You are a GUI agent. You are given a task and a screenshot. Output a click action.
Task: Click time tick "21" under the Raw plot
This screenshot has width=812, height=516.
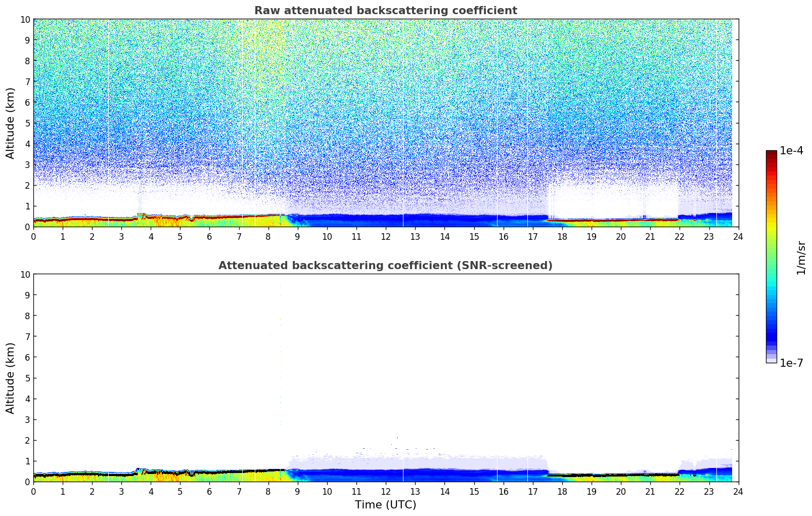pyautogui.click(x=650, y=237)
